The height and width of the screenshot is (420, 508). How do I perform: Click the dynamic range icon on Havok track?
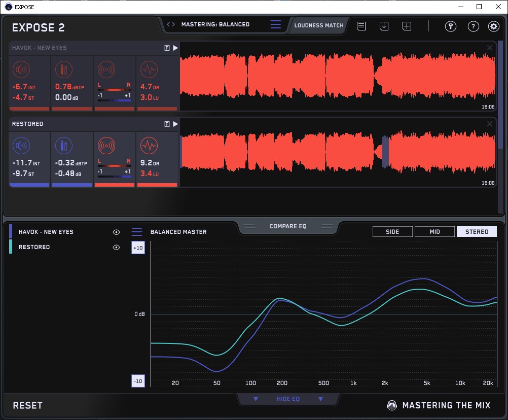[x=149, y=69]
